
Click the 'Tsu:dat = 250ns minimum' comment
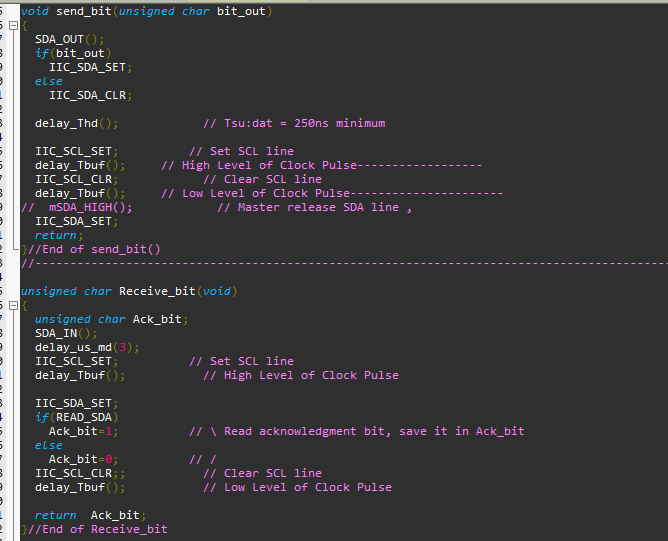(294, 124)
